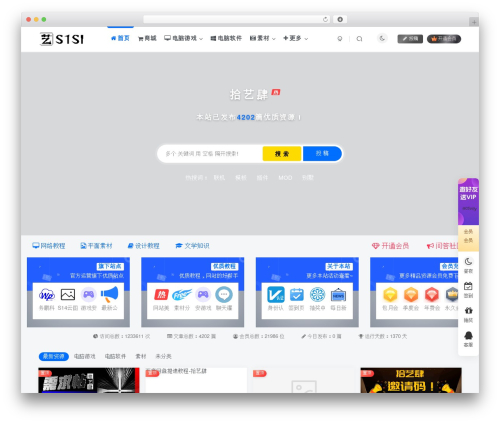This screenshot has height=423, width=500.
Task: Click the browser download icon button
Action: pos(340,19)
